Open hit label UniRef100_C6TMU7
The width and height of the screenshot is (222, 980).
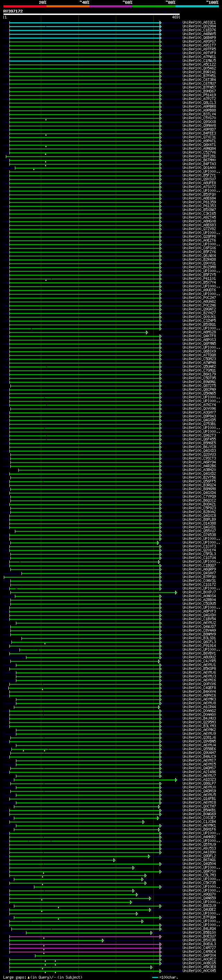tap(199, 84)
